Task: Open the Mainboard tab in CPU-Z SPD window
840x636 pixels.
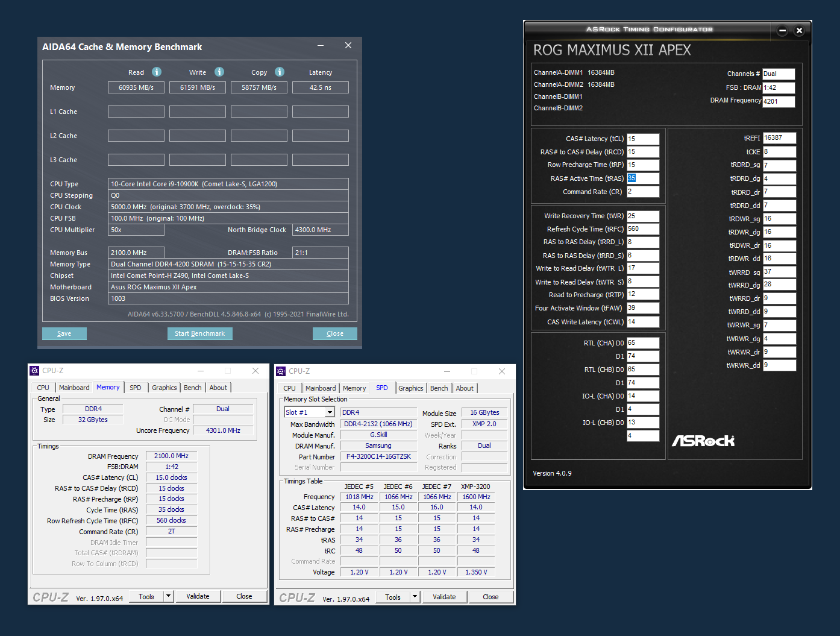Action: (x=321, y=388)
